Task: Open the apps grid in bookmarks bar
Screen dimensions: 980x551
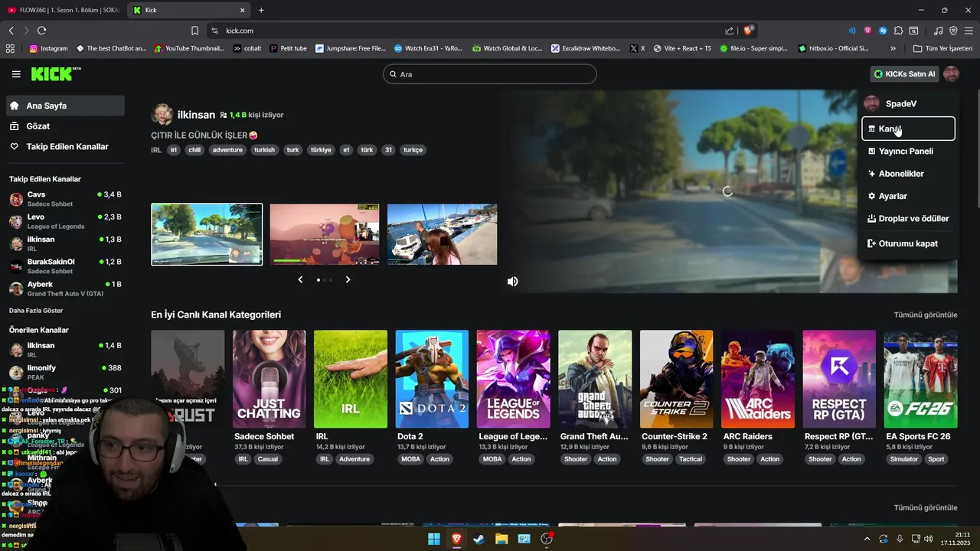Action: pyautogui.click(x=10, y=48)
